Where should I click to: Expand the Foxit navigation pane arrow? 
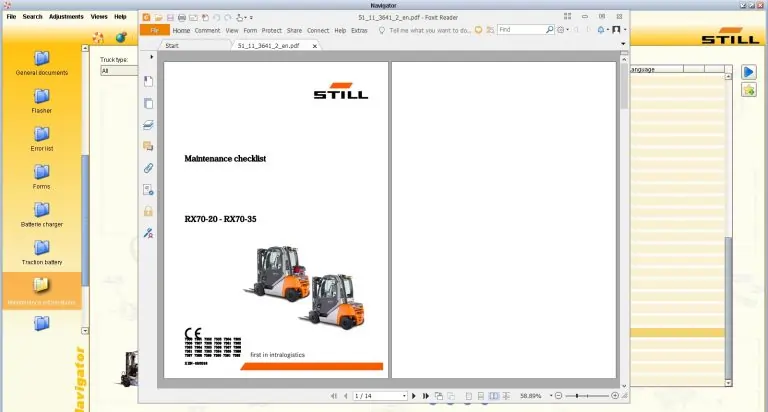tap(151, 57)
